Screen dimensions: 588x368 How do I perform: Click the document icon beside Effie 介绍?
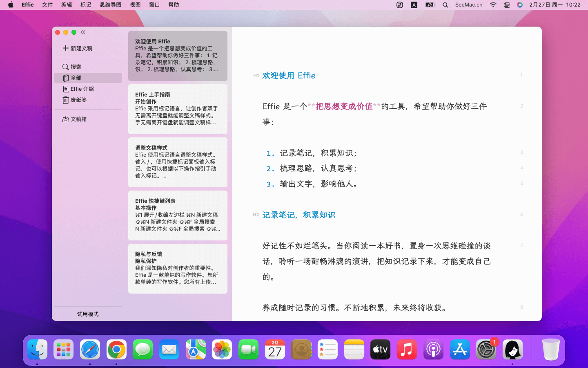tap(66, 89)
